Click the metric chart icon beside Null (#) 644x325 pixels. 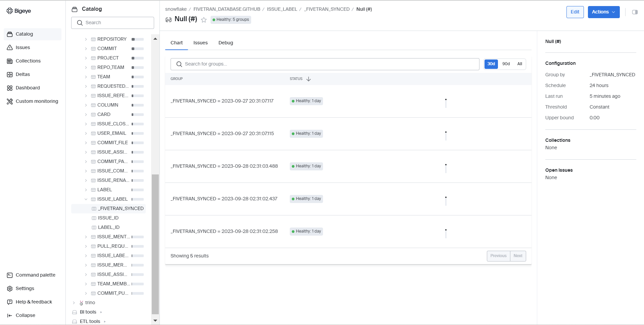click(169, 20)
